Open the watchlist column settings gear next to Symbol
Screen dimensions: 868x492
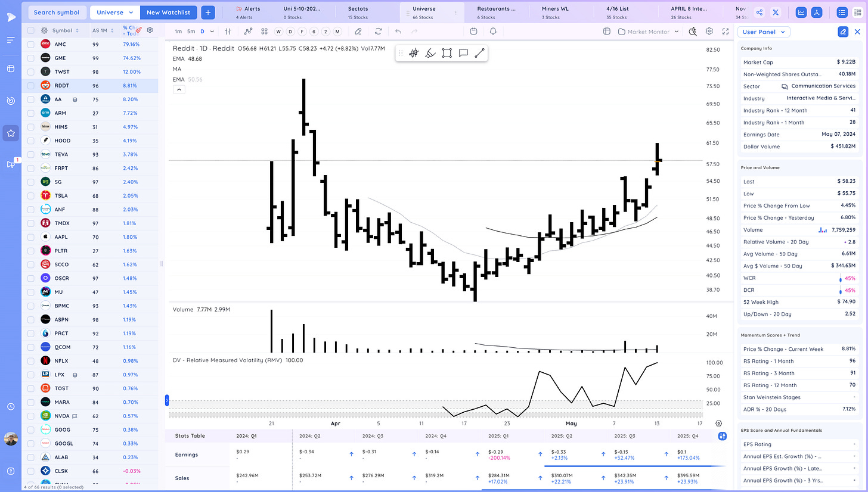(44, 30)
